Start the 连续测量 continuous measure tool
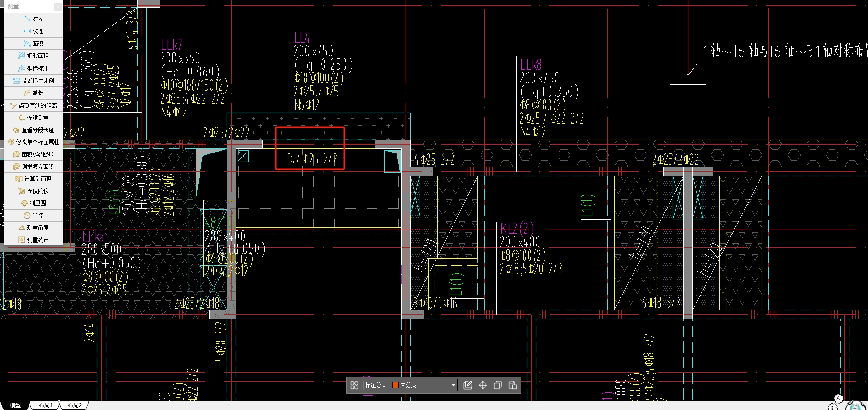 click(33, 118)
